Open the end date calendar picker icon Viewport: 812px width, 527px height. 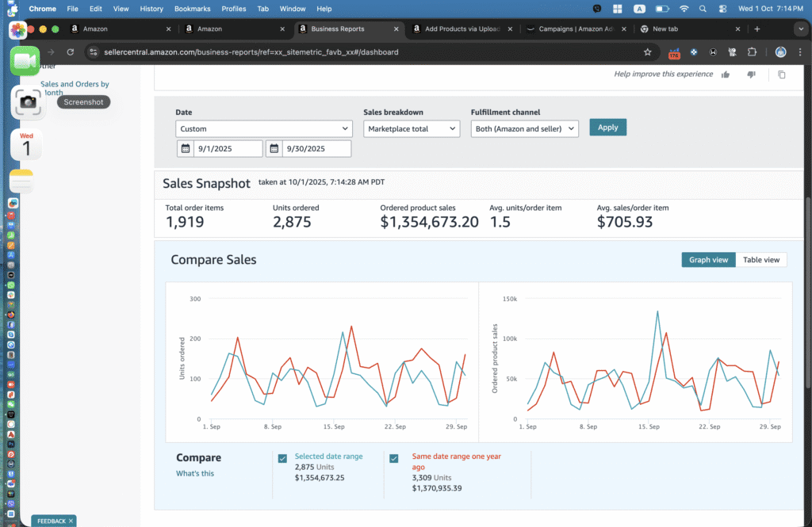[274, 148]
